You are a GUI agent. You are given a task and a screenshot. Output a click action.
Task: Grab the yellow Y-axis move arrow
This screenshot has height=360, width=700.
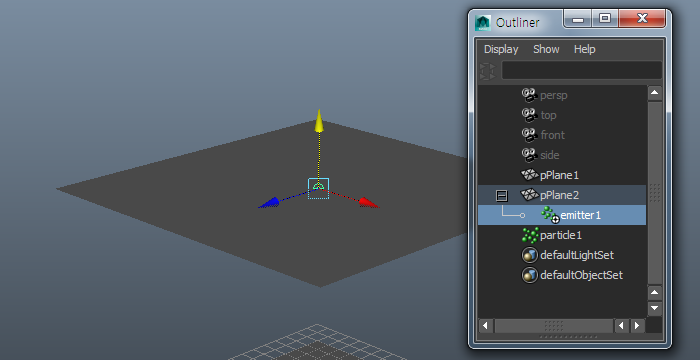click(319, 121)
